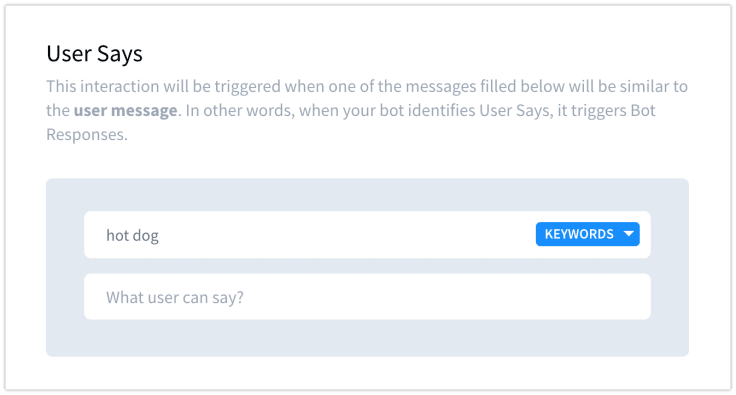The image size is (736, 395).
Task: Open the KEYWORDS match type dropdown
Action: [x=587, y=234]
